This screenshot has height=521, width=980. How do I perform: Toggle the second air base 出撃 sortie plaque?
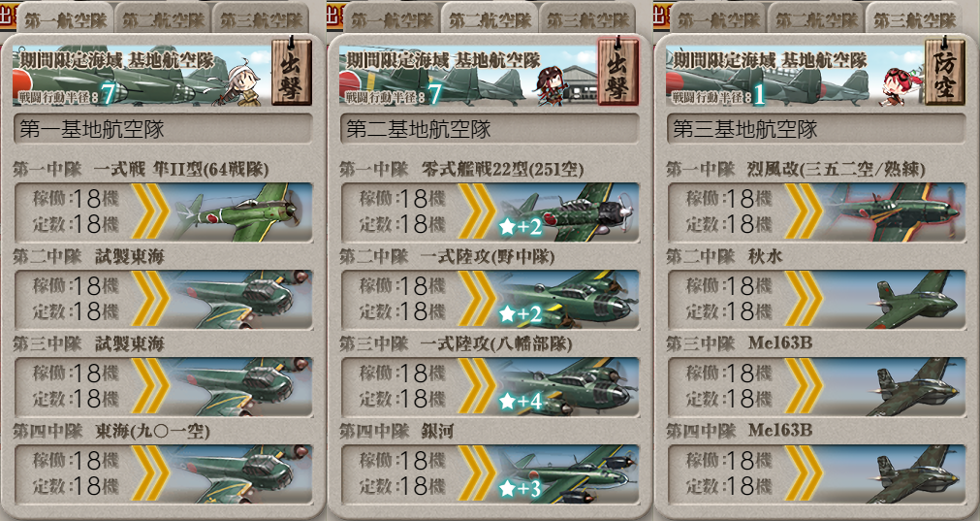coord(617,71)
